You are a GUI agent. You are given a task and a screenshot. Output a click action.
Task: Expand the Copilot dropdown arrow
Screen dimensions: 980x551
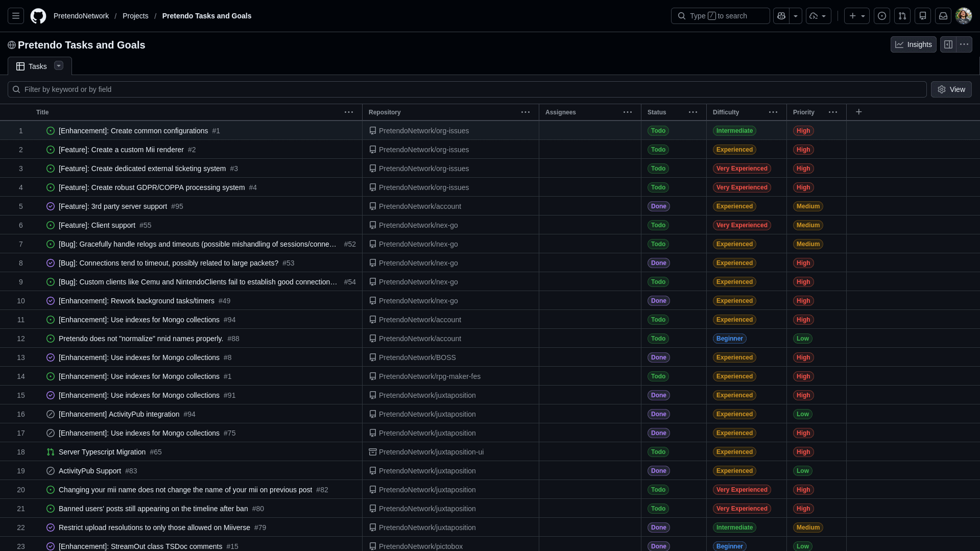click(796, 16)
